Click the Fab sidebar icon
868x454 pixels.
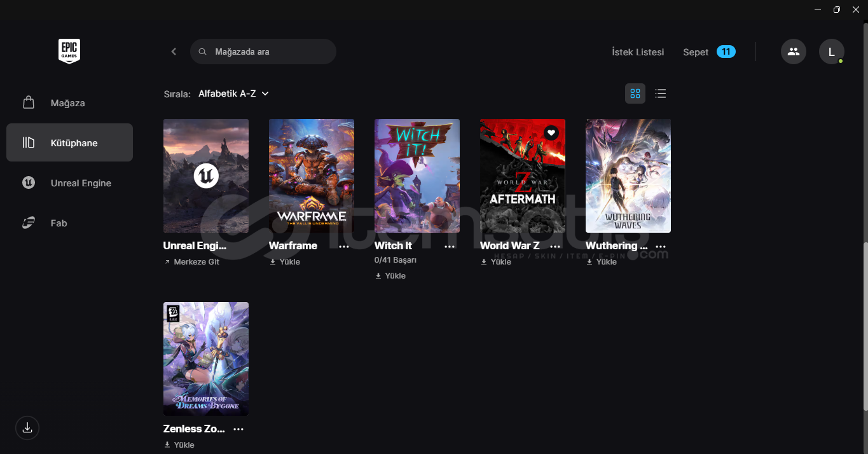29,223
